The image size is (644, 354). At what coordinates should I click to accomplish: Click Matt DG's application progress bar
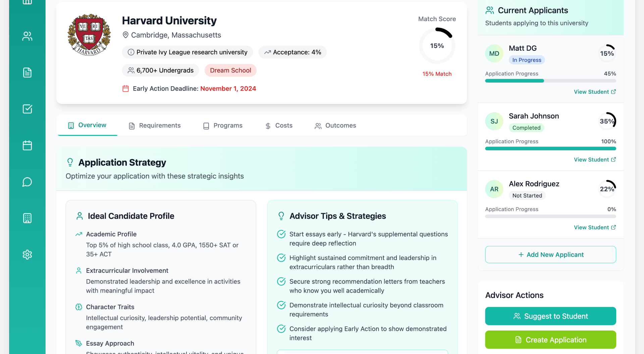550,81
